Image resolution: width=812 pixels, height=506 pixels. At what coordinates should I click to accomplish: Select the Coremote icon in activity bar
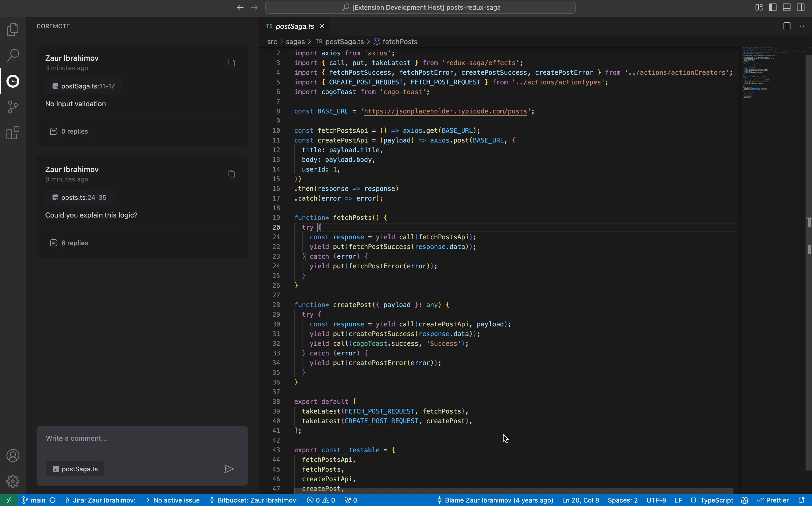tap(13, 81)
